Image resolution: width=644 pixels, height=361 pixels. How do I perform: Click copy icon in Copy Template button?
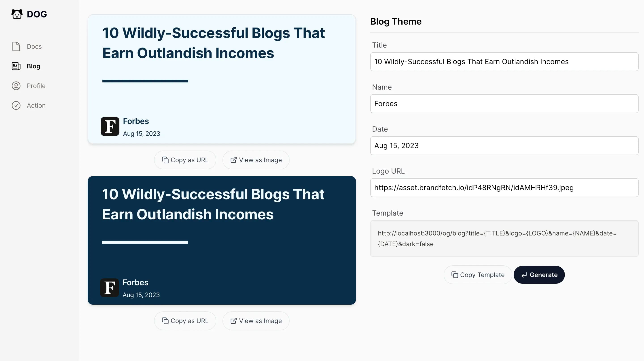[455, 275]
